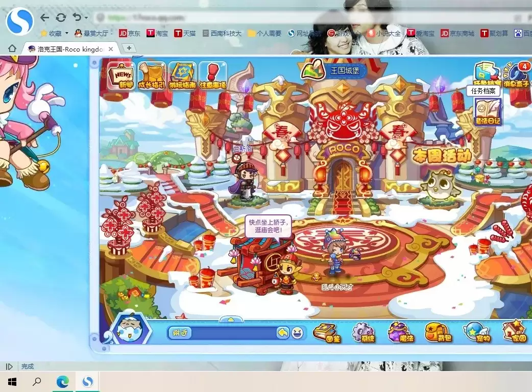Screen dimensions: 532x392
Task: Toggle the chat emoticon smiley picker
Action: [x=298, y=333]
